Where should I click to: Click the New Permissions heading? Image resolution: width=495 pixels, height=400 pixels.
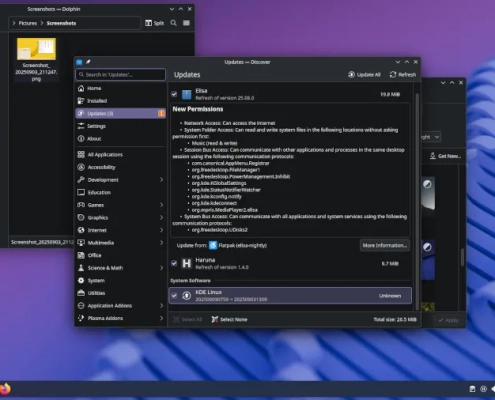pos(198,109)
